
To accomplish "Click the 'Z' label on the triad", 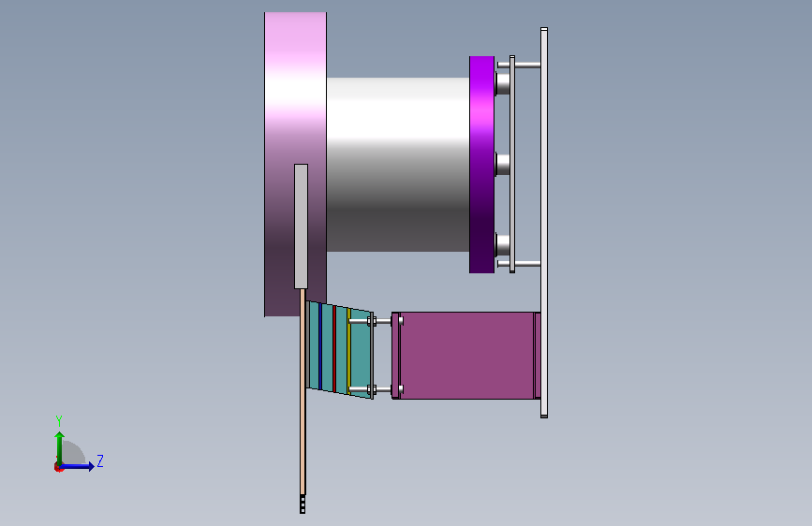I will point(100,460).
